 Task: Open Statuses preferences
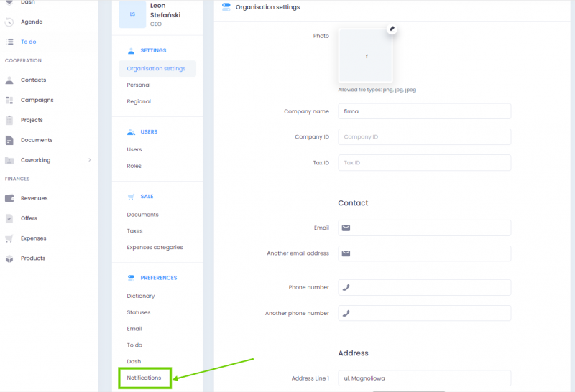coord(139,312)
